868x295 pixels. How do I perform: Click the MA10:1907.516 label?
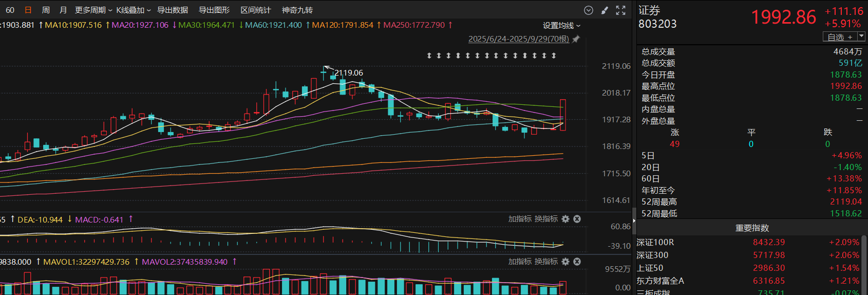click(x=73, y=25)
